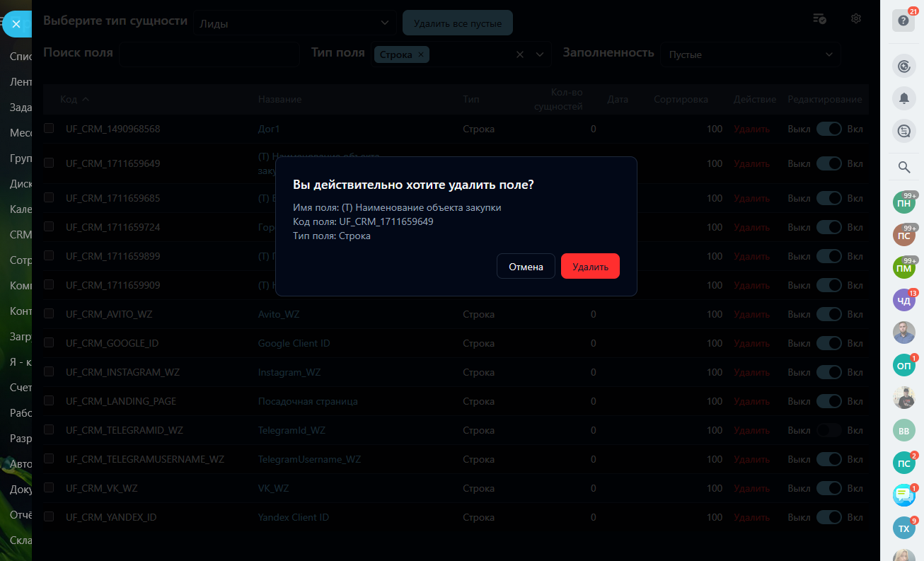924x561 pixels.
Task: Click the Дата column header
Action: [618, 99]
